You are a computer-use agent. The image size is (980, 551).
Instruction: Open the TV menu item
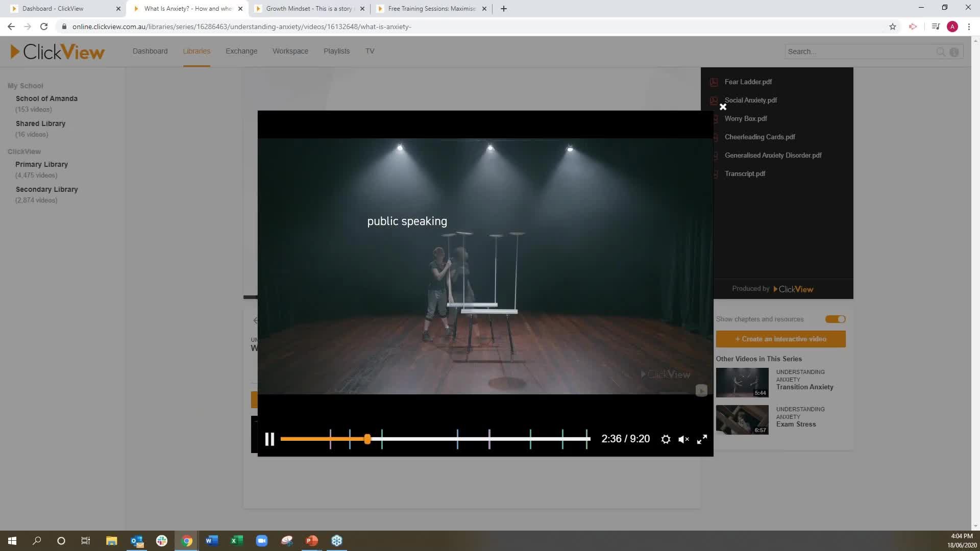coord(370,51)
